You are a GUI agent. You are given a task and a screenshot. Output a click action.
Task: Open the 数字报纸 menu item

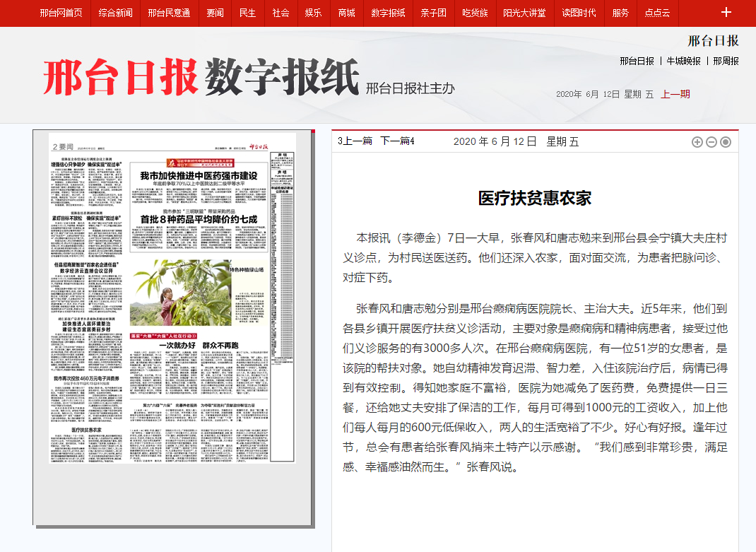[x=388, y=13]
